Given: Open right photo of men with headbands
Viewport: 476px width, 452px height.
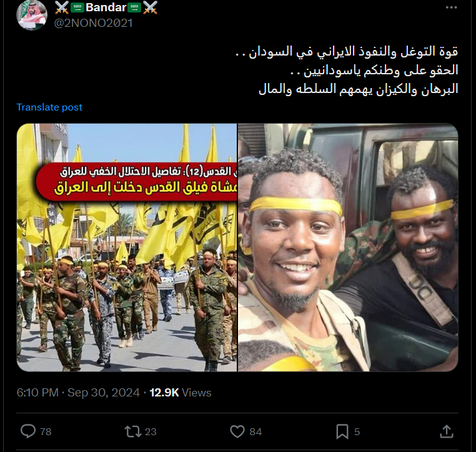Looking at the screenshot, I should tap(348, 247).
